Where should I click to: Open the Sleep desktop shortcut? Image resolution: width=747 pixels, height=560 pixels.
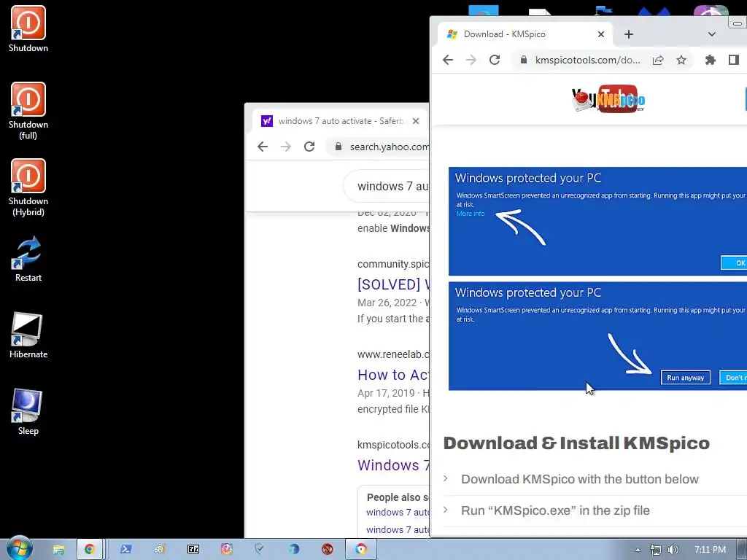(x=28, y=412)
